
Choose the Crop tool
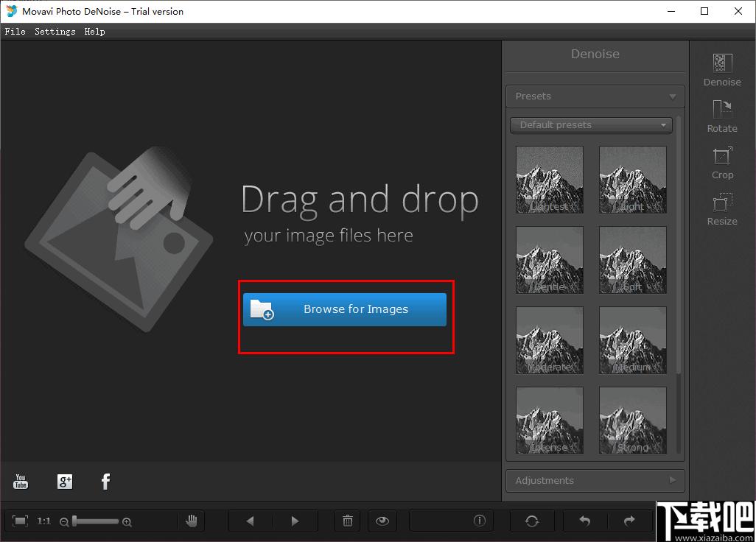pyautogui.click(x=722, y=163)
